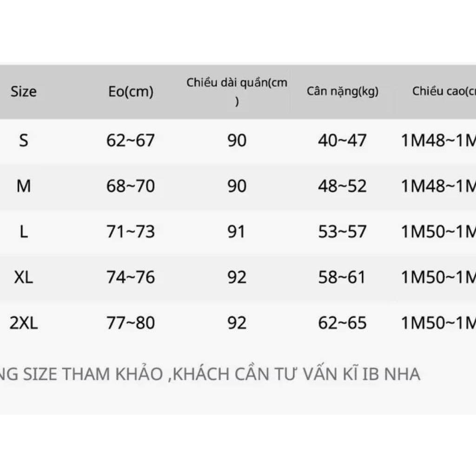Select the 2XL size row label
The image size is (476, 476).
pyautogui.click(x=24, y=323)
